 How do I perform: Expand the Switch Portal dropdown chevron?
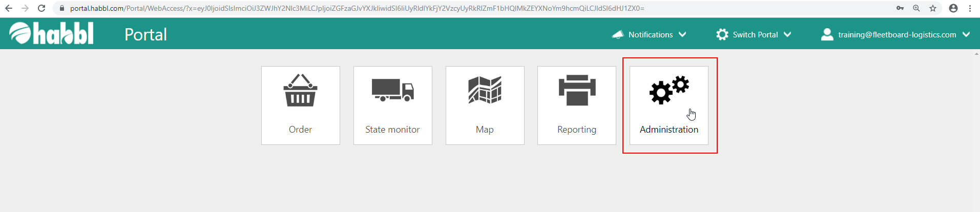click(787, 34)
